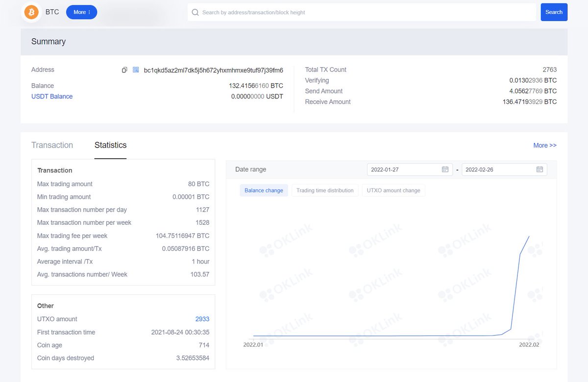View the UTXO amount 2933 details
The width and height of the screenshot is (588, 382).
202,318
